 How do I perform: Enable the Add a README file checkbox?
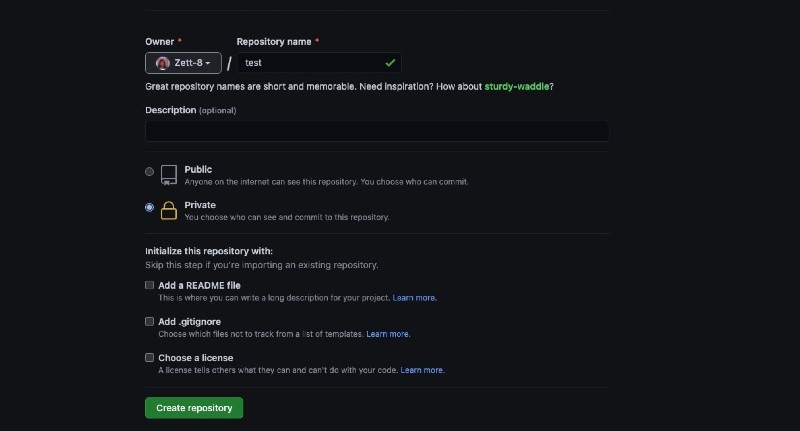[x=150, y=285]
